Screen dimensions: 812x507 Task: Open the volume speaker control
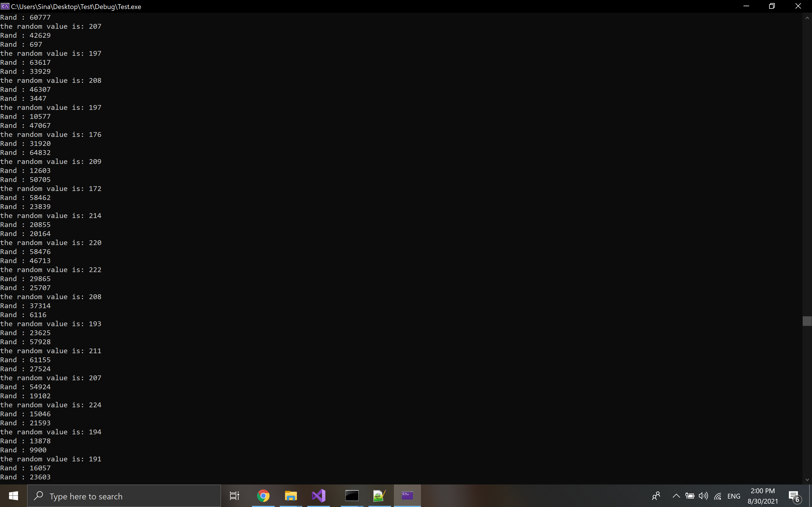[x=703, y=496]
